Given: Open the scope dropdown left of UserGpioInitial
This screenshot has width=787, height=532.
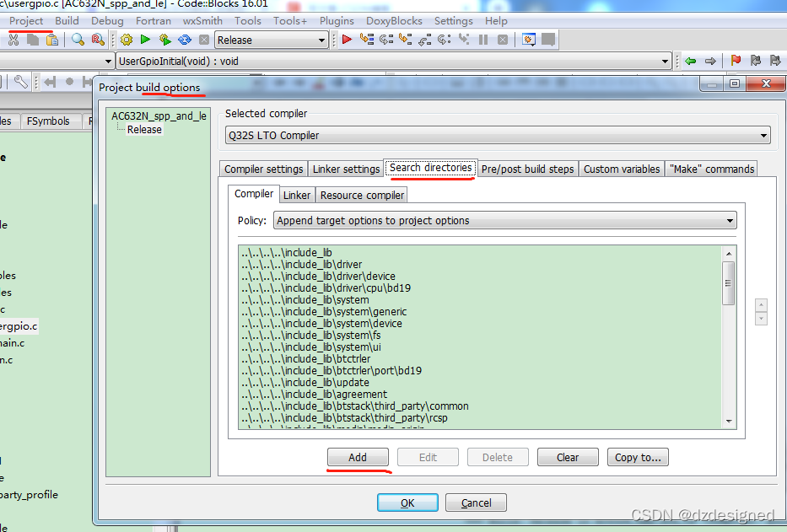Looking at the screenshot, I should click(x=57, y=62).
